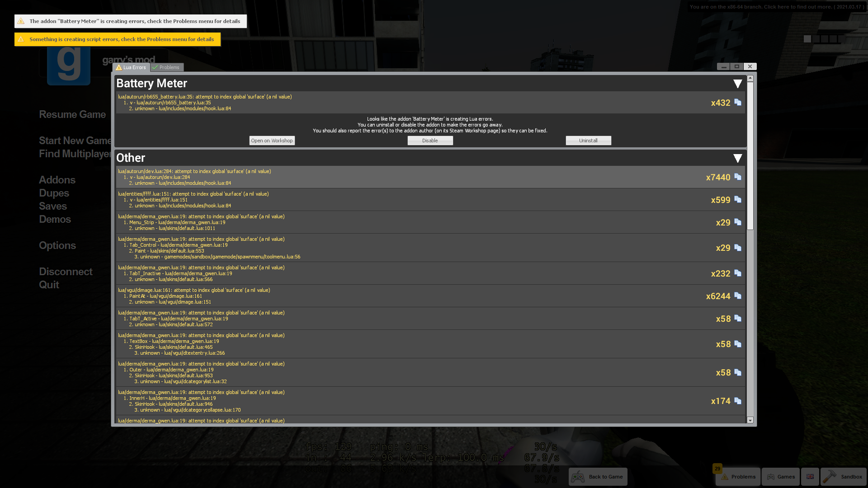Select the derma_gwen.lua x174 error entry
The width and height of the screenshot is (868, 488).
pyautogui.click(x=429, y=401)
